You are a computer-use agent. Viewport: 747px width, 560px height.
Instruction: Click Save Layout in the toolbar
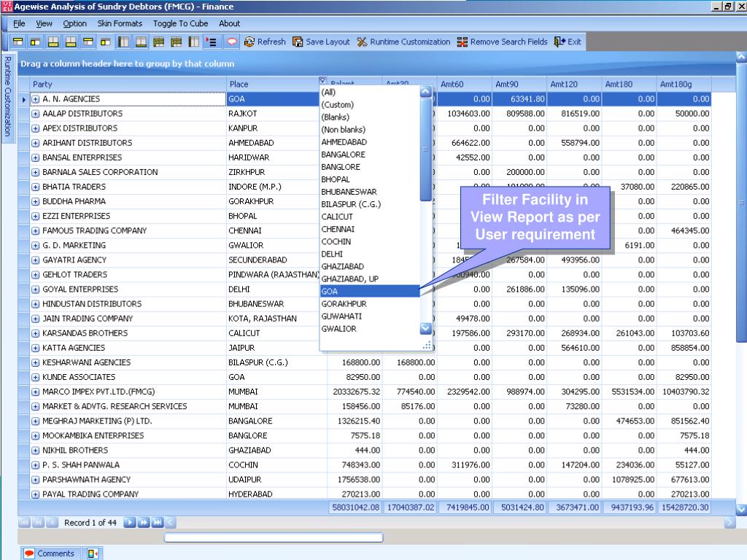point(321,42)
